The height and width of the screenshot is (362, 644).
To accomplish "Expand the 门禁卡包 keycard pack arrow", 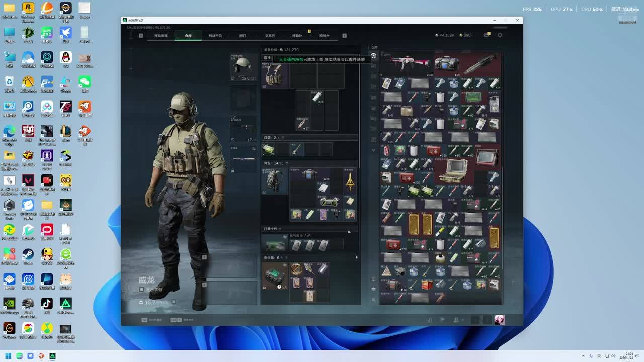I will pyautogui.click(x=349, y=232).
